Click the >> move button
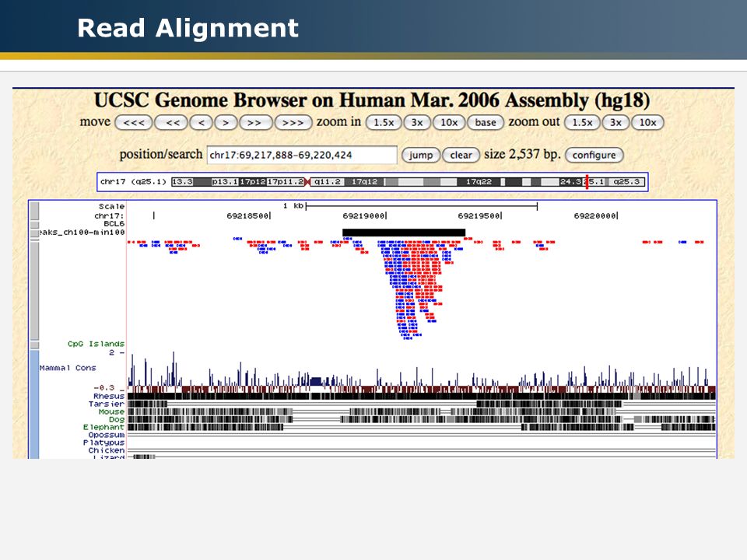Image resolution: width=747 pixels, height=560 pixels. (x=255, y=122)
